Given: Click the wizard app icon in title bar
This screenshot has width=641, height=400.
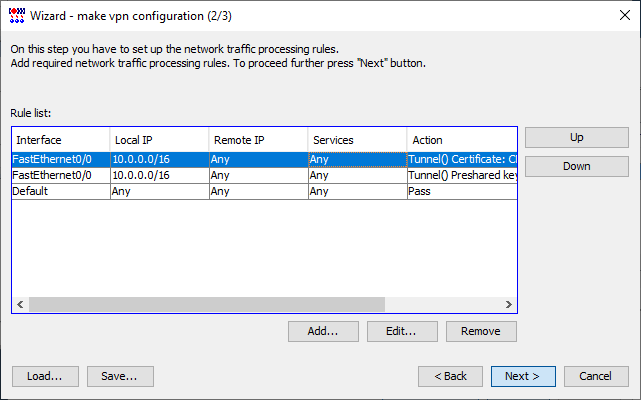Looking at the screenshot, I should tap(17, 16).
